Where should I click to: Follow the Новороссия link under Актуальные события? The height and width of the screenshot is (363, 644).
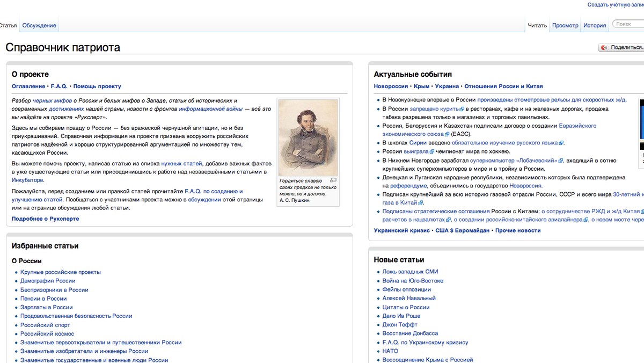click(x=391, y=86)
